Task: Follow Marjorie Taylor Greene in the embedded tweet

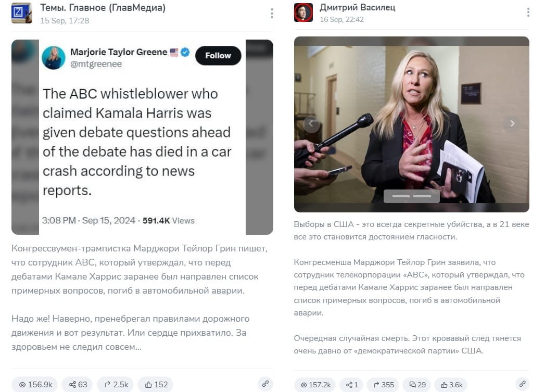Action: point(218,56)
